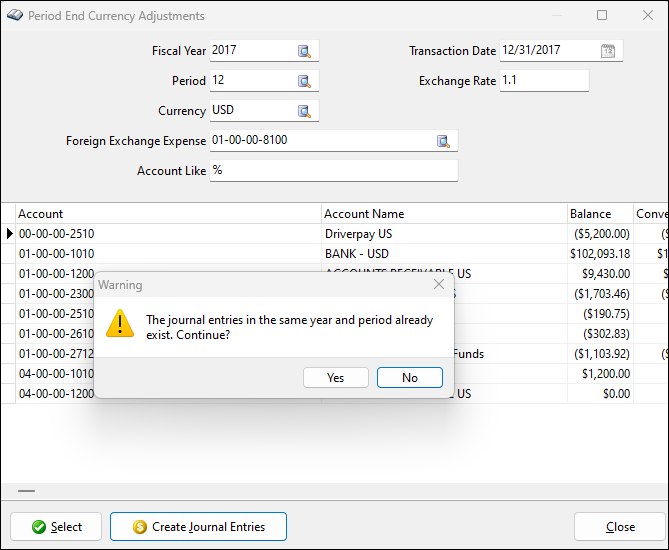The width and height of the screenshot is (669, 550).
Task: Sort by the Account column header
Action: pyautogui.click(x=168, y=213)
